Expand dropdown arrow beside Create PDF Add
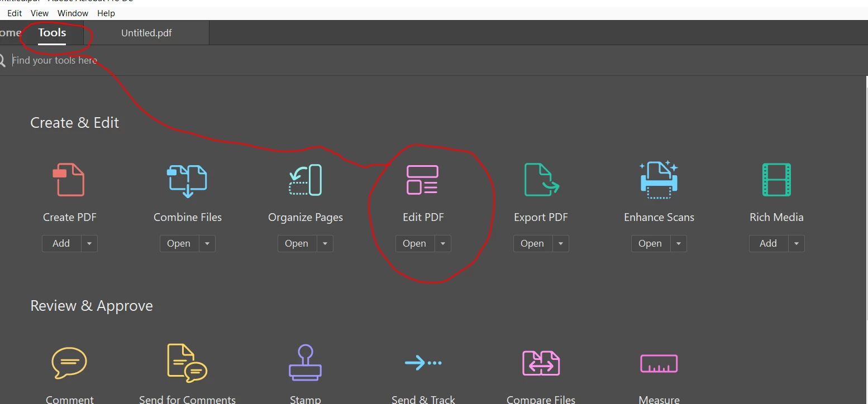The width and height of the screenshot is (868, 404). click(x=89, y=244)
